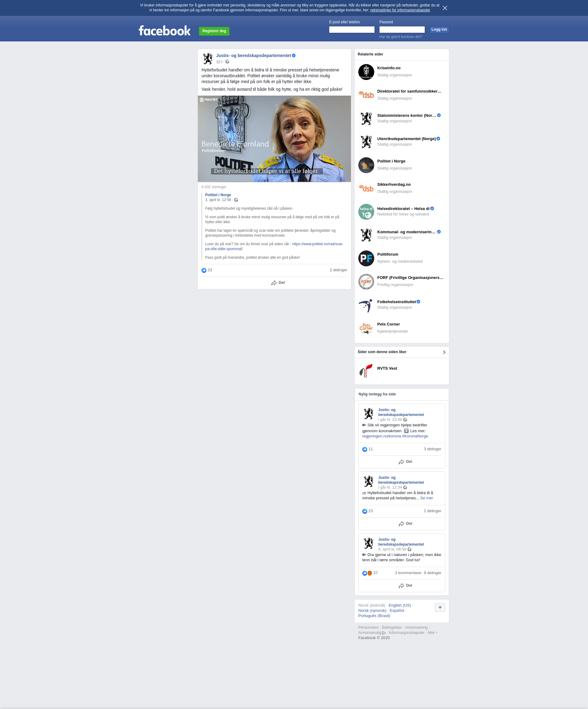Click the Helsedirektoratet helsa di icon
Viewport: 588px width, 709px height.
(x=366, y=212)
